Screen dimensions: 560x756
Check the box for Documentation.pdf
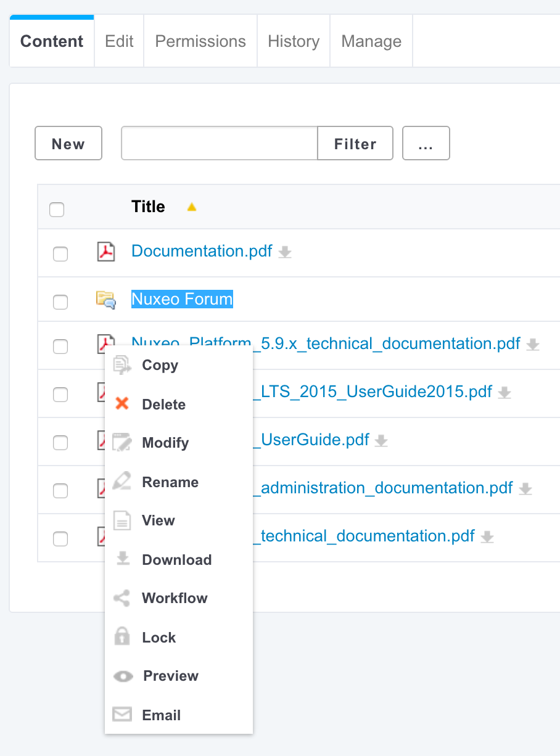(60, 253)
